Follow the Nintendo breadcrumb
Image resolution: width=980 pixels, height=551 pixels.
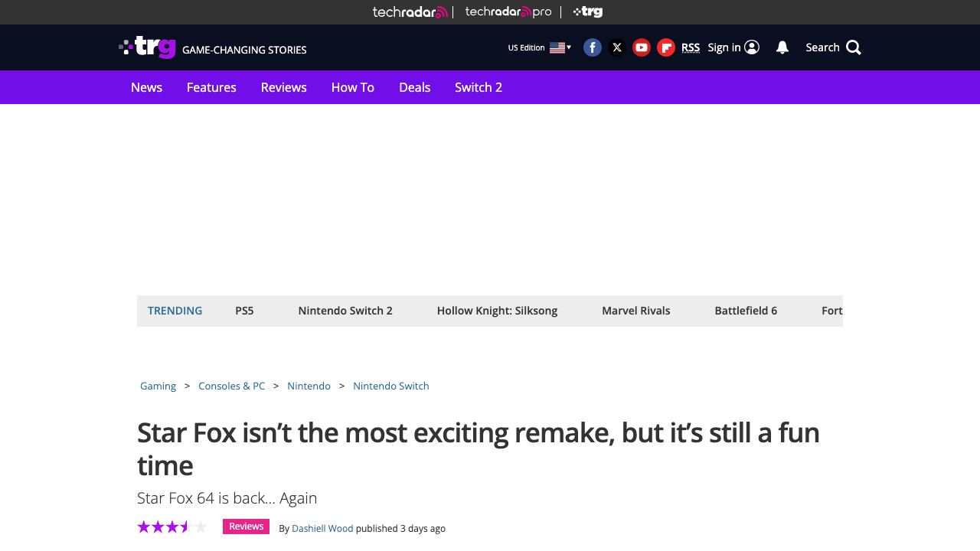pyautogui.click(x=309, y=386)
